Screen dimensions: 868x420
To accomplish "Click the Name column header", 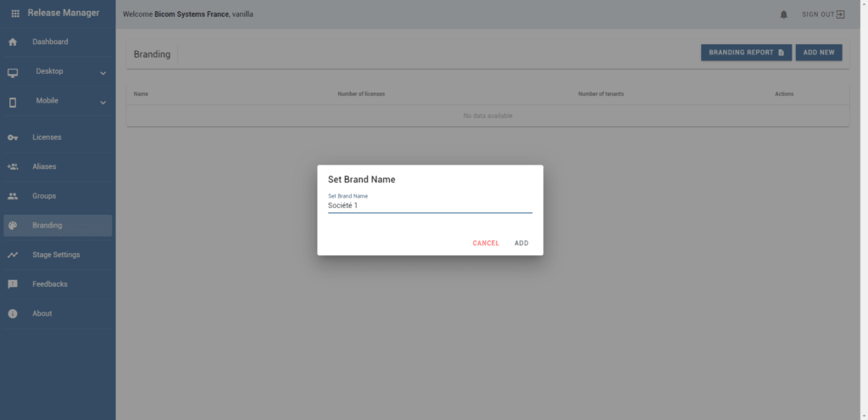I will click(141, 94).
